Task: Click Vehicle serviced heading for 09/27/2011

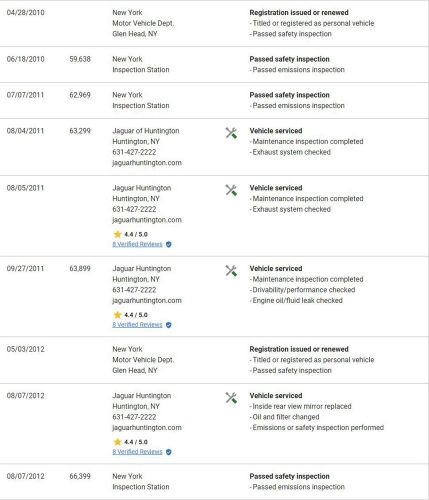Action: click(276, 268)
